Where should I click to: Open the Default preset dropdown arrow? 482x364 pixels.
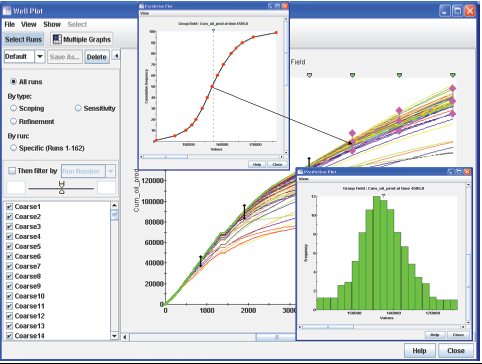40,56
